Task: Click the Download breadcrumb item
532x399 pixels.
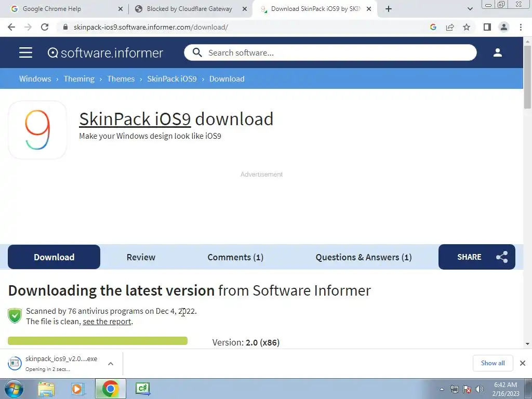Action: [227, 79]
